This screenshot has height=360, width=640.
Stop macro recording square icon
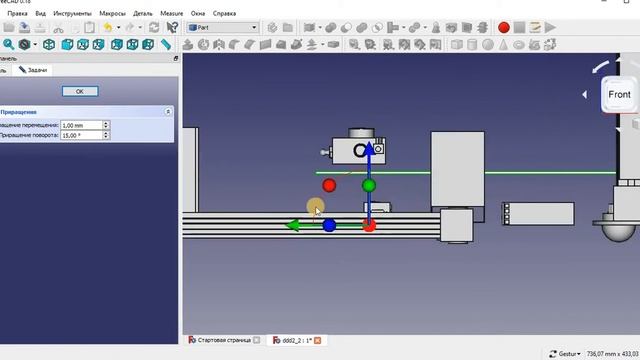pos(519,27)
